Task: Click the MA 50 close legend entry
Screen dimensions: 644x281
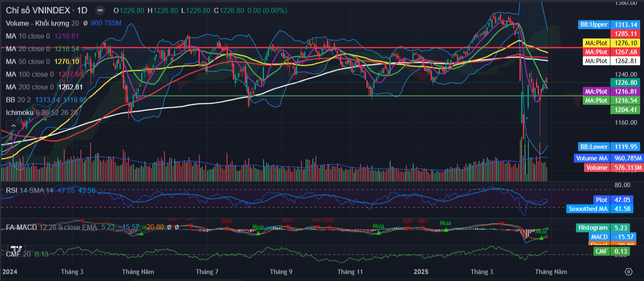Action: (x=28, y=62)
